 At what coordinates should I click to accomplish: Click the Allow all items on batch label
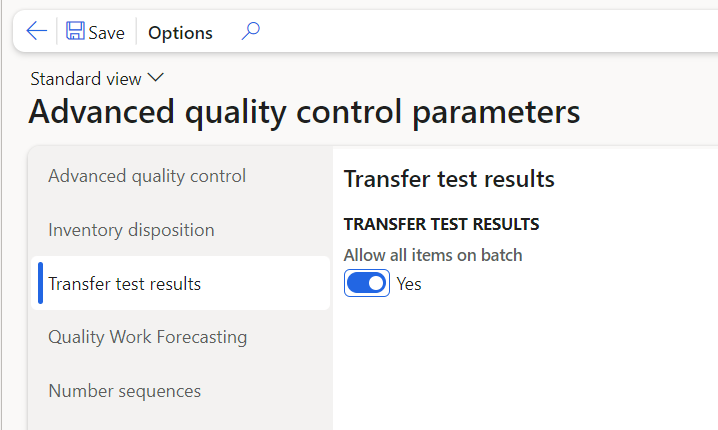433,255
